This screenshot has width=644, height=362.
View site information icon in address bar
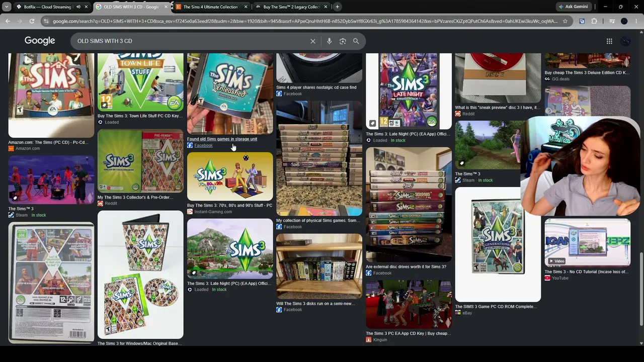[46, 21]
